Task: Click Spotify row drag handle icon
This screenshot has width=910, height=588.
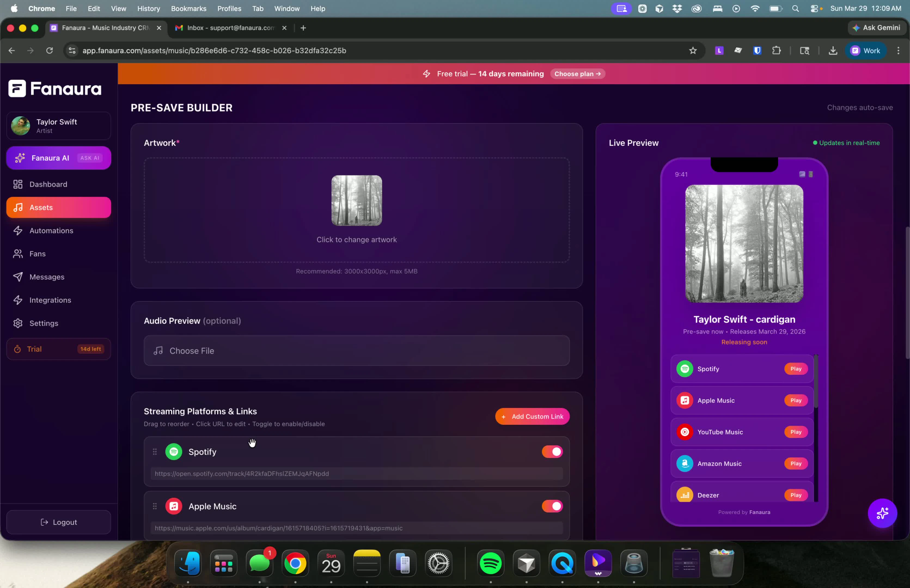Action: point(155,452)
